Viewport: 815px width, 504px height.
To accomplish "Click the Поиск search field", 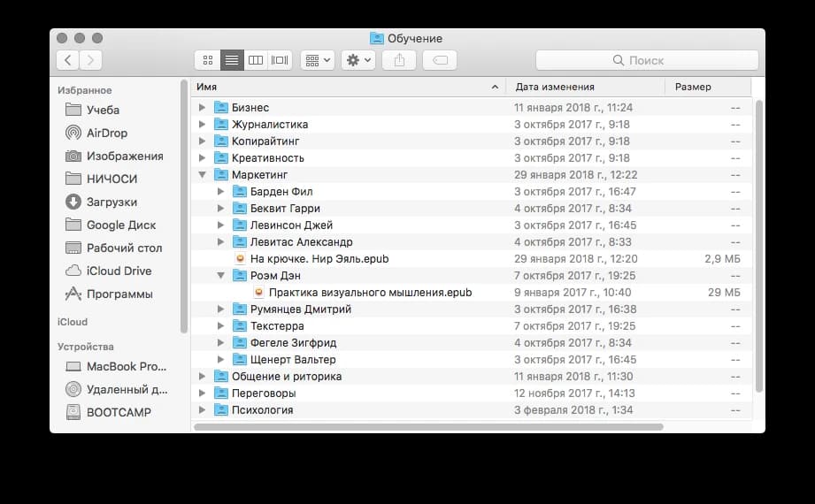I will [x=646, y=60].
